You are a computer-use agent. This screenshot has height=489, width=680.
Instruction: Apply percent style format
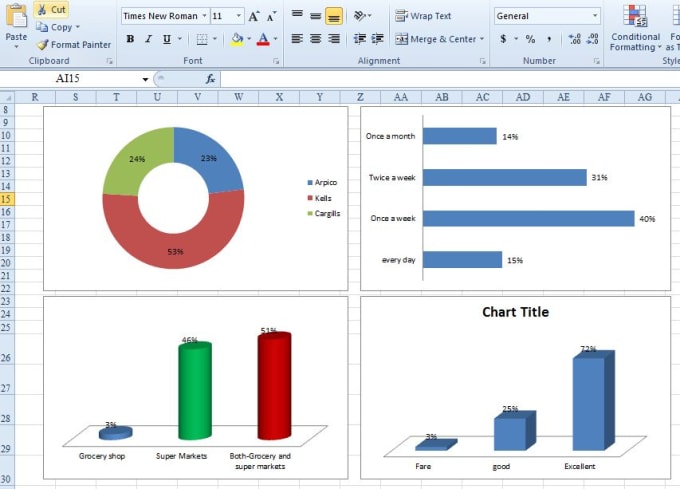tap(530, 39)
